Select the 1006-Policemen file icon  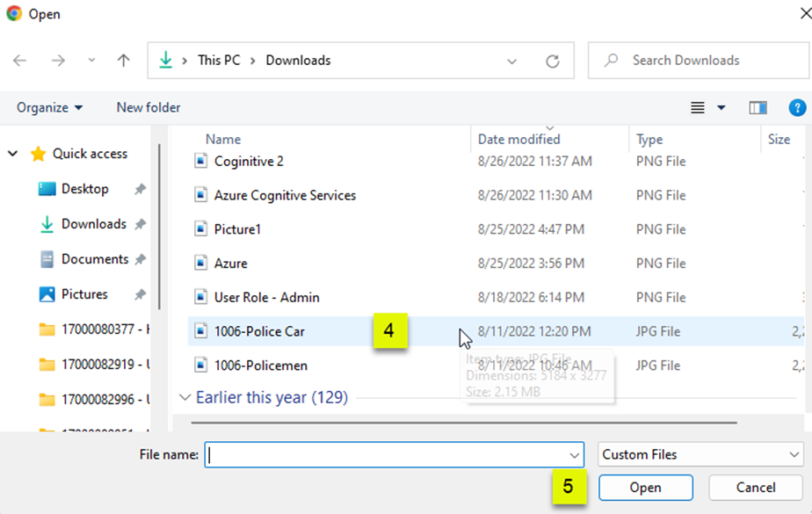tap(201, 366)
